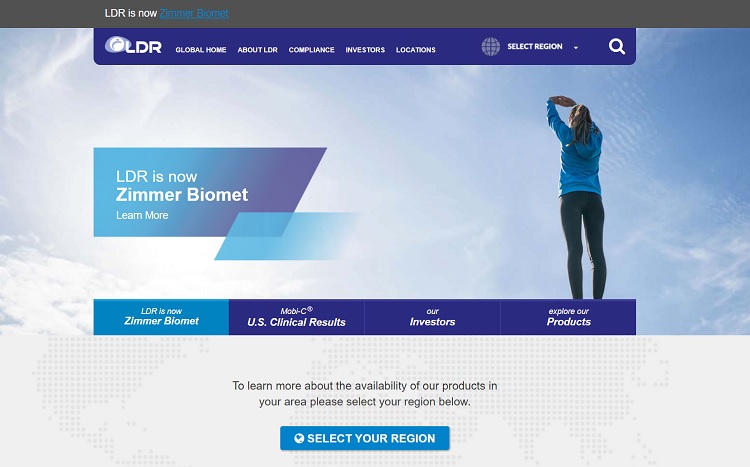Viewport: 750px width, 467px height.
Task: Open the About LDR menu item
Action: click(x=257, y=50)
